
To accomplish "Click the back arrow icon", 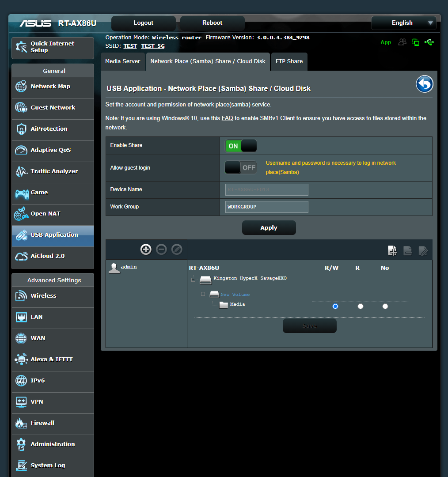I will click(x=425, y=84).
